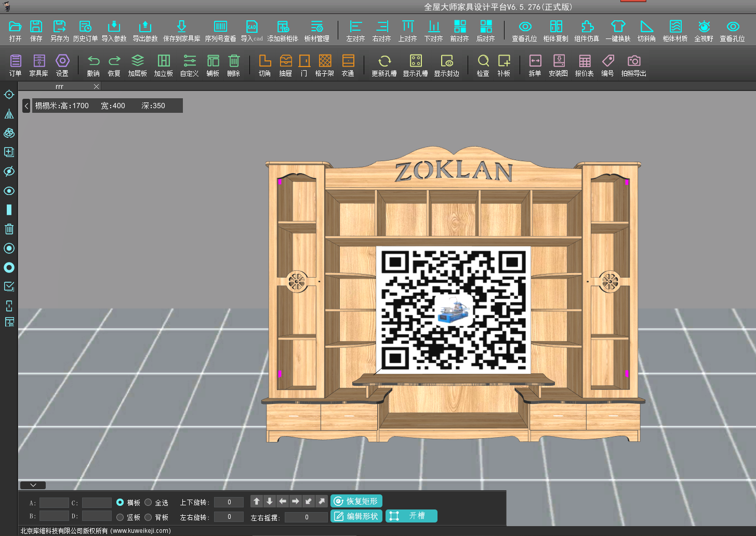Image resolution: width=756 pixels, height=536 pixels.
Task: Click the 开槽 button
Action: (411, 516)
